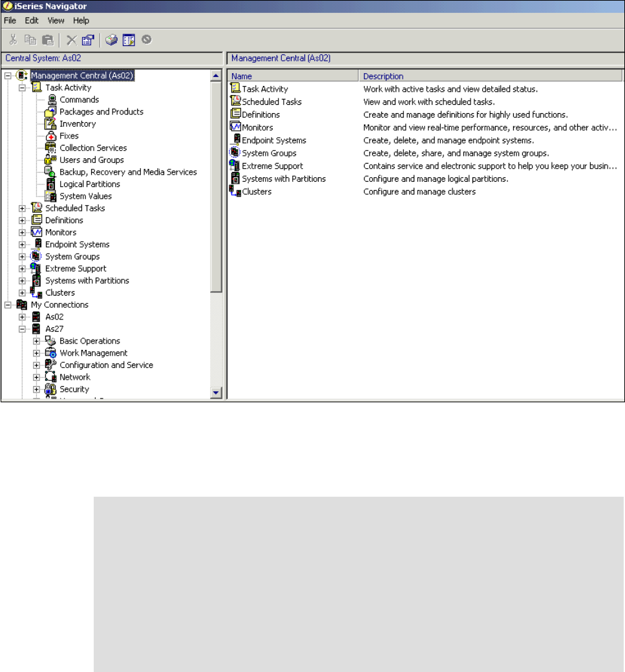Click the Logical Partitions tree icon

(51, 184)
